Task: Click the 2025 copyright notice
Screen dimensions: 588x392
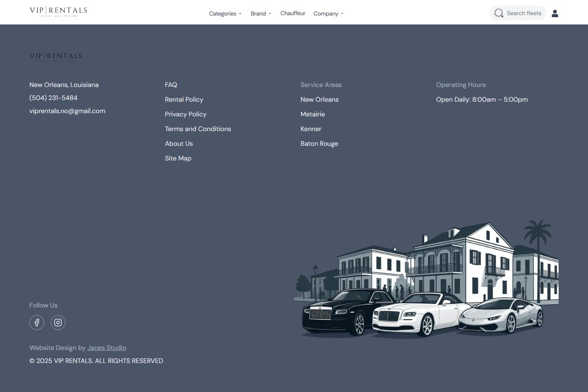Action: [96, 361]
